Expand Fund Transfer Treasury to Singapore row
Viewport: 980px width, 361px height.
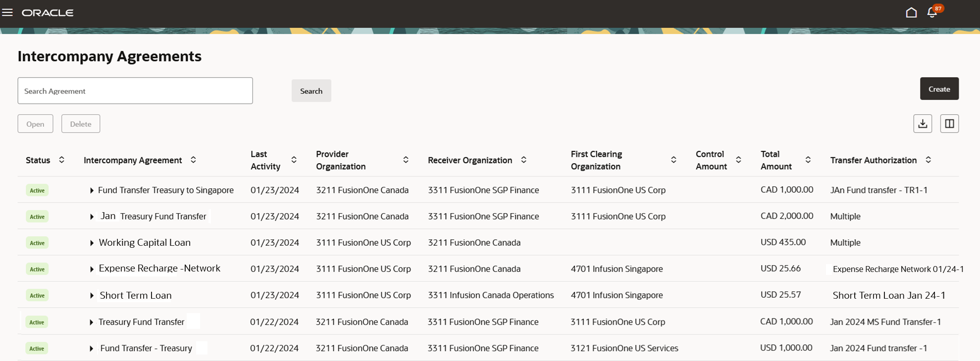coord(92,190)
